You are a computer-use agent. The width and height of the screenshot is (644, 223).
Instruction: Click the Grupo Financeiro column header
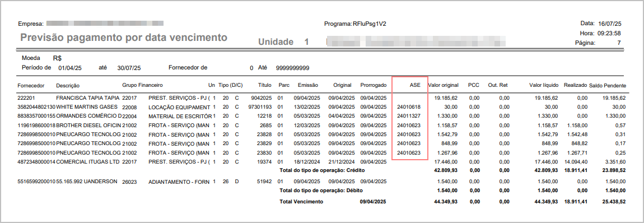142,85
